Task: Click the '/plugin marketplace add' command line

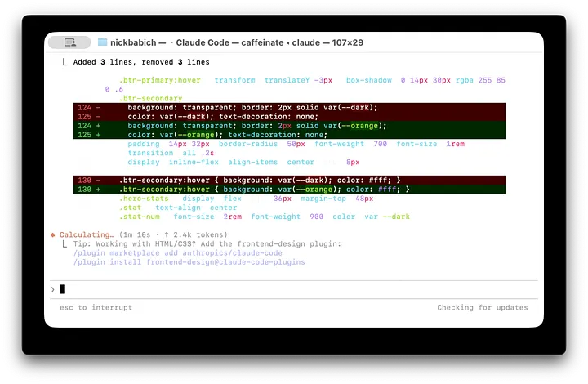Action: pyautogui.click(x=178, y=253)
